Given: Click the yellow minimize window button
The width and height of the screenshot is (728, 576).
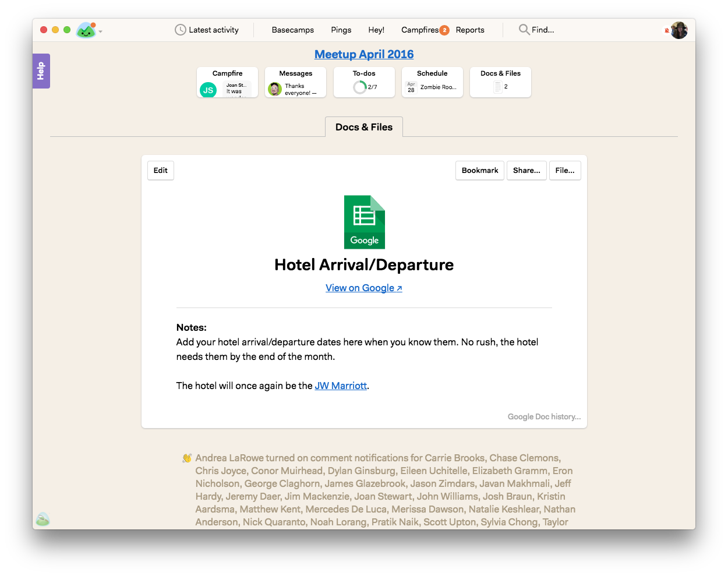Looking at the screenshot, I should point(55,30).
